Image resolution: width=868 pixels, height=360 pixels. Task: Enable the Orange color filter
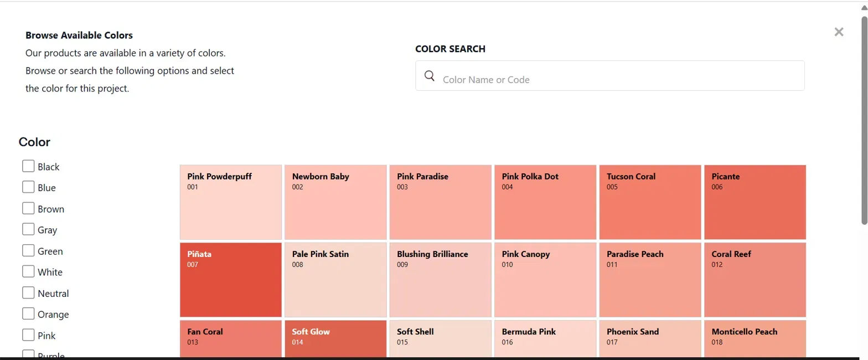pos(28,313)
